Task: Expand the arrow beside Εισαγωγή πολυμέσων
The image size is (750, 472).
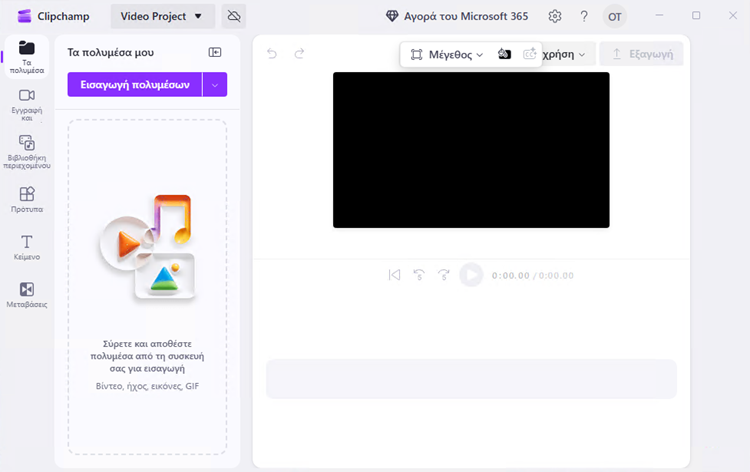Action: [x=215, y=85]
